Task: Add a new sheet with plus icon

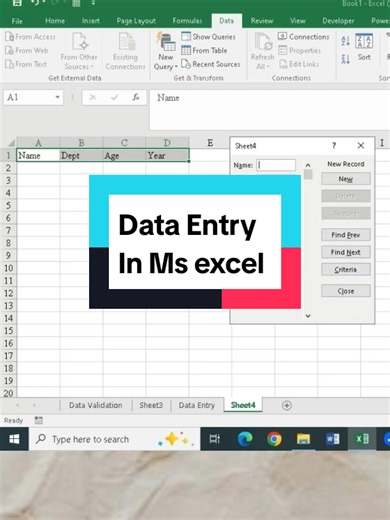Action: [287, 406]
